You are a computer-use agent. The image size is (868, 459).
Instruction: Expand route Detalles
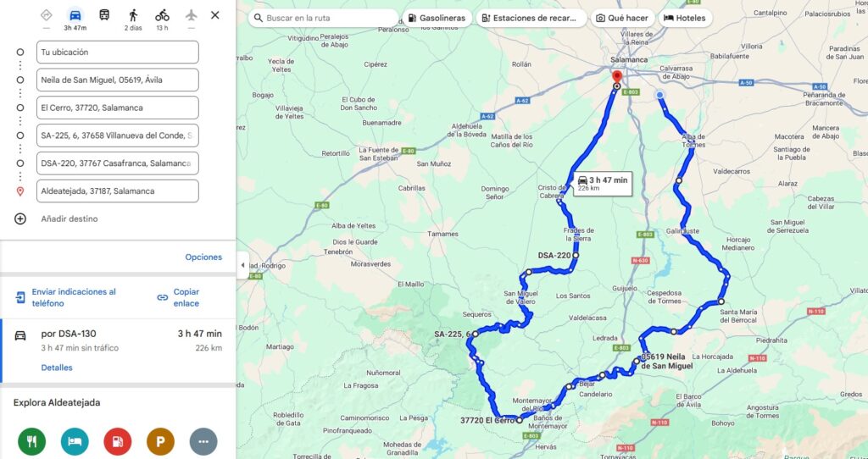click(x=57, y=368)
